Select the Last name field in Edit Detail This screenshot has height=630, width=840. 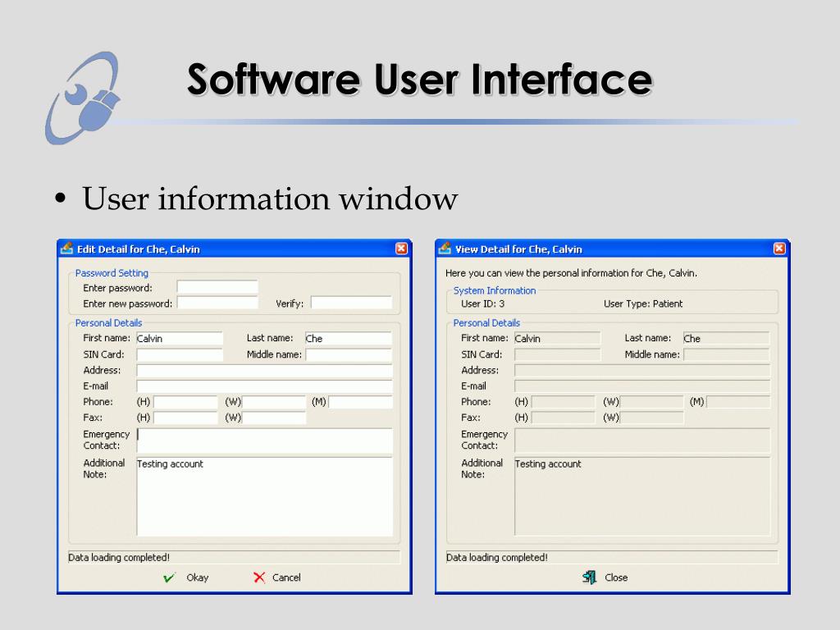[349, 338]
